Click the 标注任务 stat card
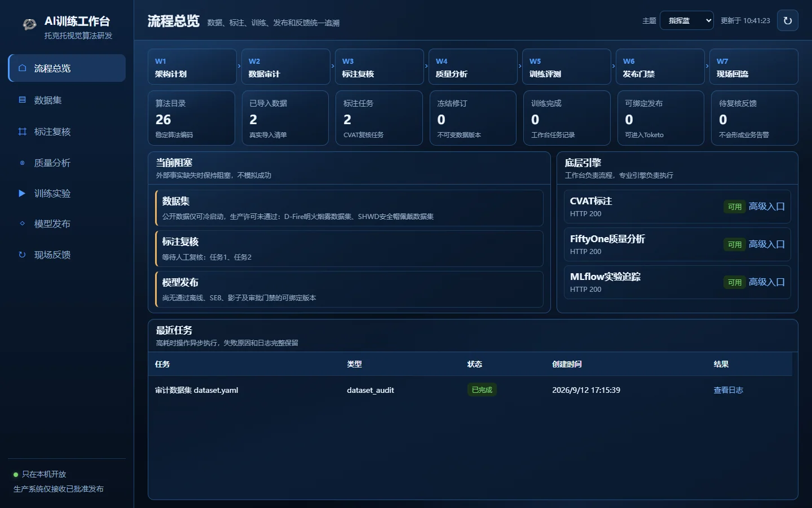The width and height of the screenshot is (812, 508). [x=379, y=118]
